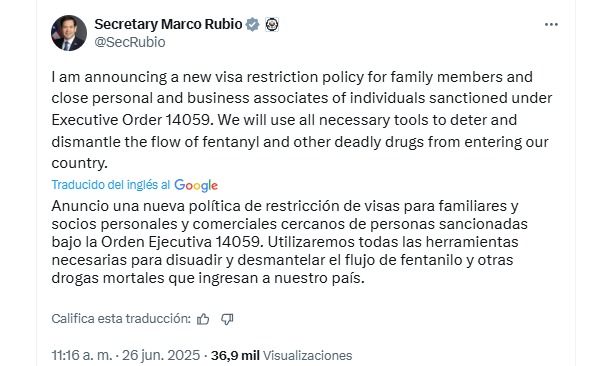This screenshot has height=366, width=592.
Task: Click the 26 jun. 2025 date
Action: pos(161,355)
